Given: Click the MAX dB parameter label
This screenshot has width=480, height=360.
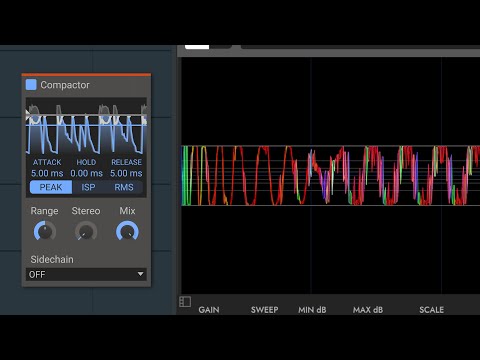Looking at the screenshot, I should click(368, 310).
